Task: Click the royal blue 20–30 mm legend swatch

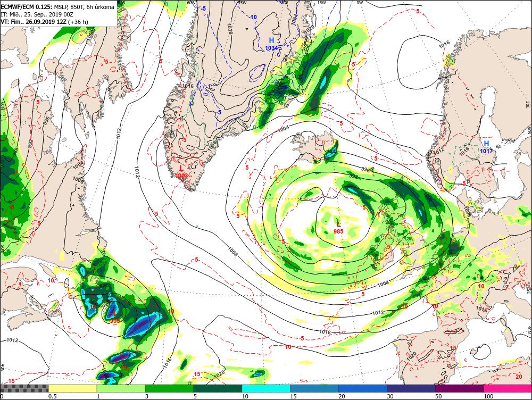Action: pyautogui.click(x=363, y=388)
